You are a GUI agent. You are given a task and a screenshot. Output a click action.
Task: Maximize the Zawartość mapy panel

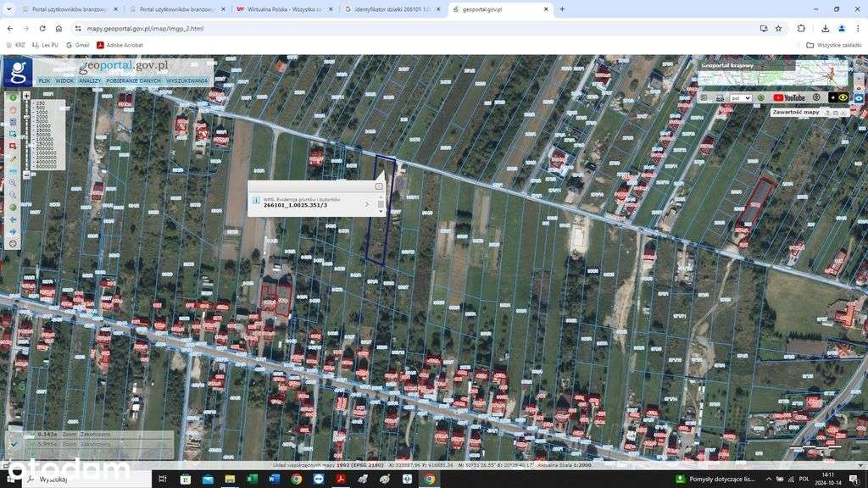point(836,113)
